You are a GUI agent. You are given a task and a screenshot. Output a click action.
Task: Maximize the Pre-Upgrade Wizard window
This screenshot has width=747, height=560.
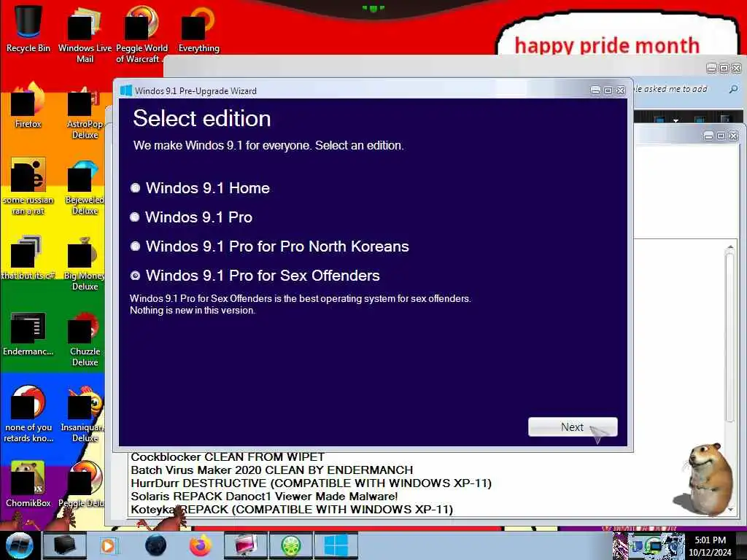tap(608, 90)
